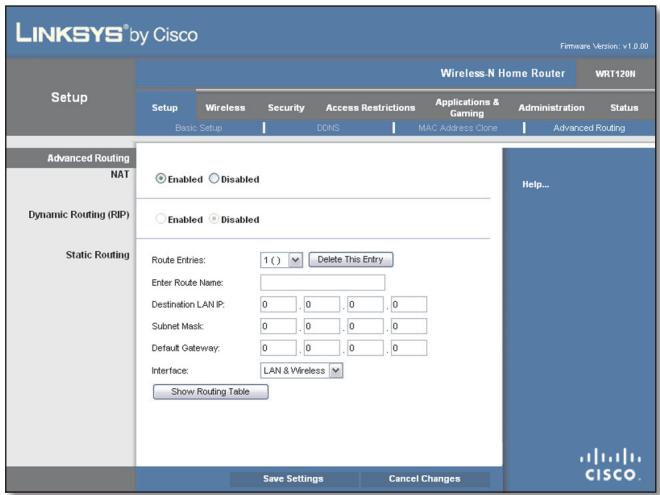660x495 pixels.
Task: Click third octet of Subnet Mask
Action: [365, 326]
